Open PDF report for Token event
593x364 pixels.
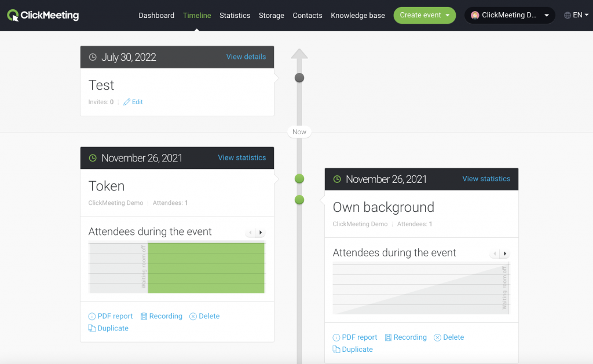[115, 316]
